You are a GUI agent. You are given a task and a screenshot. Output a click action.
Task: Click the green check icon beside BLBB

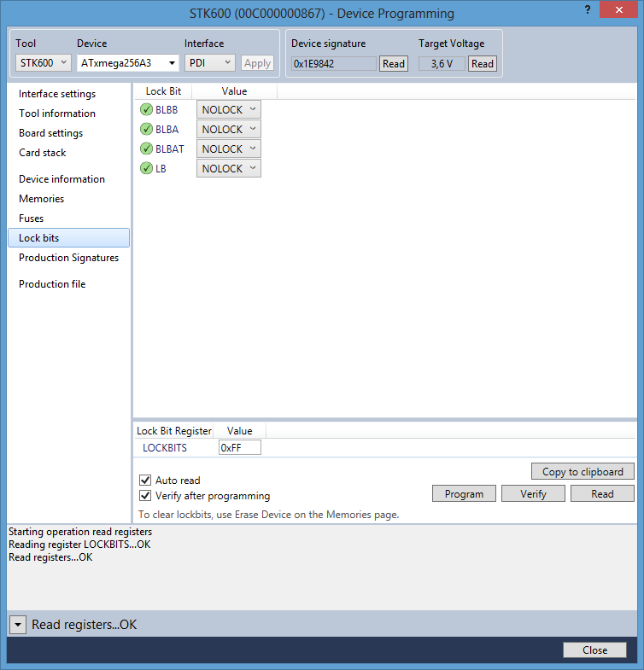click(146, 110)
